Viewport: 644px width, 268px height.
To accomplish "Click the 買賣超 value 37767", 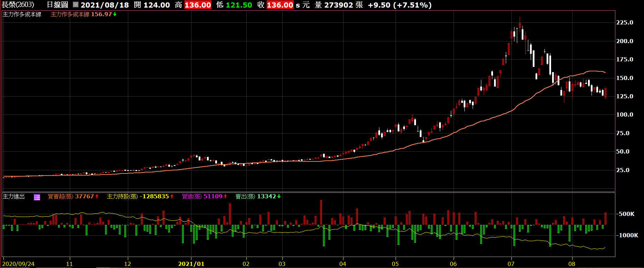I will [85, 197].
